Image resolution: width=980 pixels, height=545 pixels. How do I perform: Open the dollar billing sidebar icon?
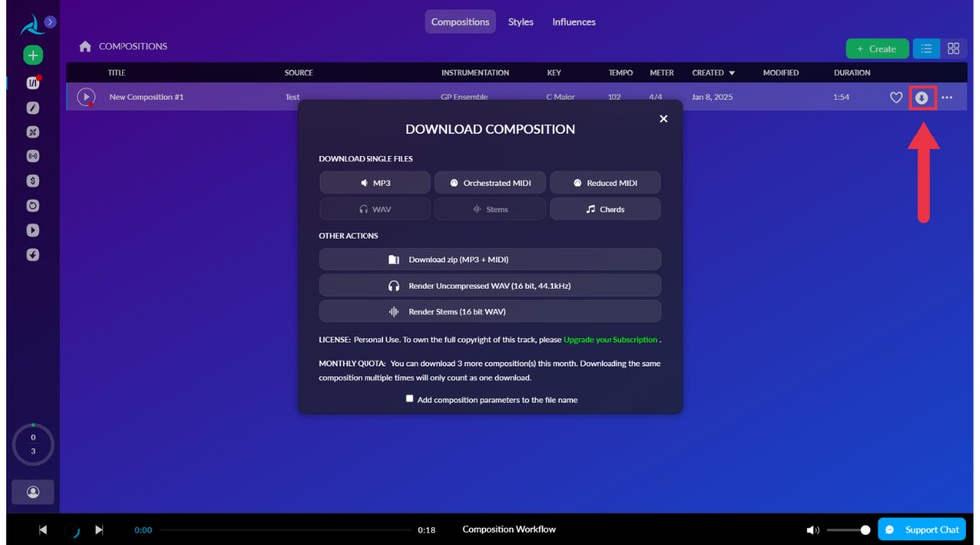[33, 181]
